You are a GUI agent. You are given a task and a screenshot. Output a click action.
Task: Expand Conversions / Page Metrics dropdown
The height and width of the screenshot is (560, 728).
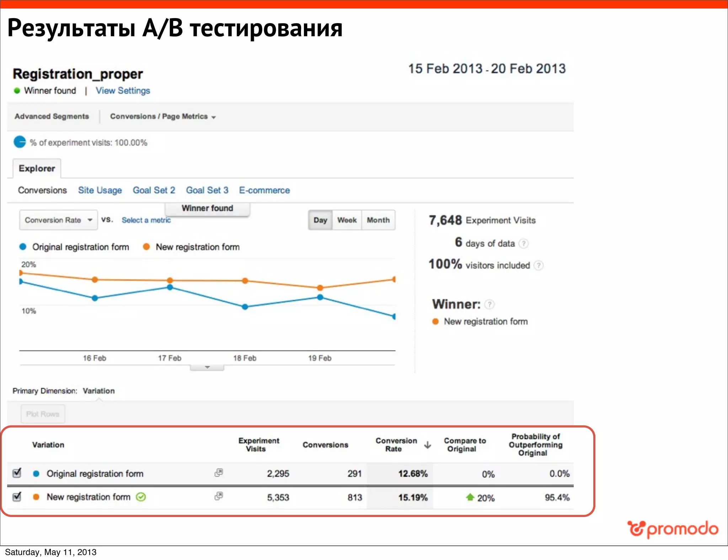163,117
